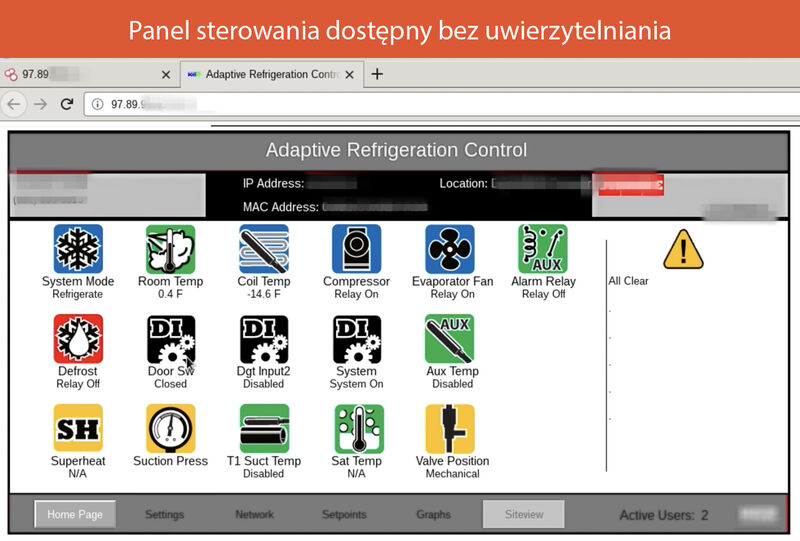800x541 pixels.
Task: Click the Home Page button
Action: click(x=75, y=514)
